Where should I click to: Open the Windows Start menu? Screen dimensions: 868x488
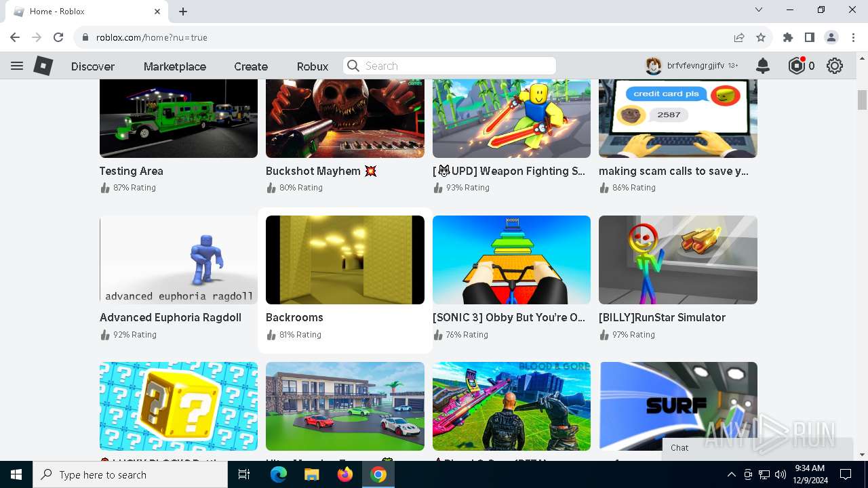pos(16,474)
